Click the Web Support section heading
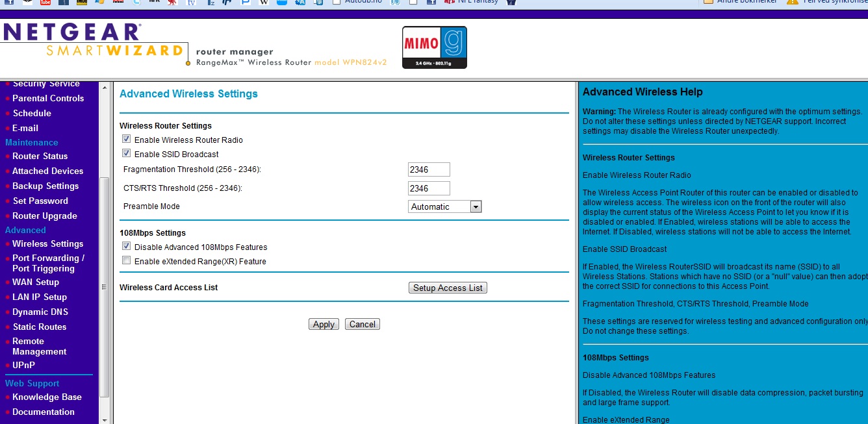 tap(32, 383)
